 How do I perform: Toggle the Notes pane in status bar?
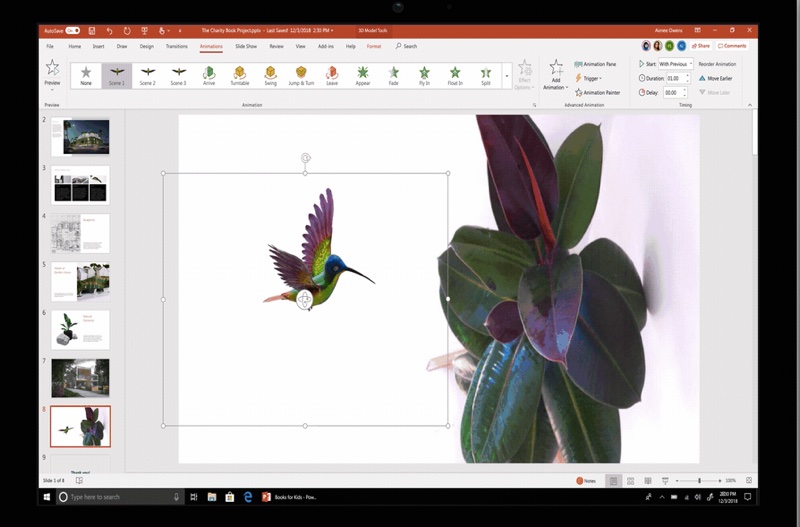pos(586,481)
